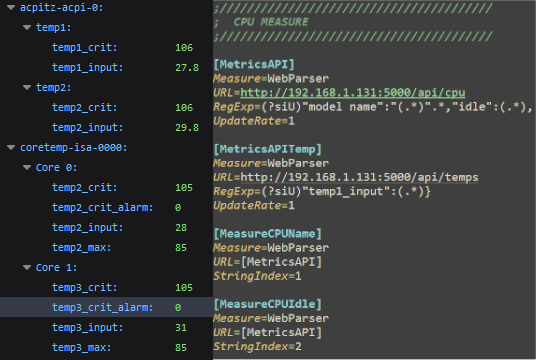This screenshot has height=360, width=536.
Task: Click the Core 0 temp2_input value 28
Action: coord(181,228)
